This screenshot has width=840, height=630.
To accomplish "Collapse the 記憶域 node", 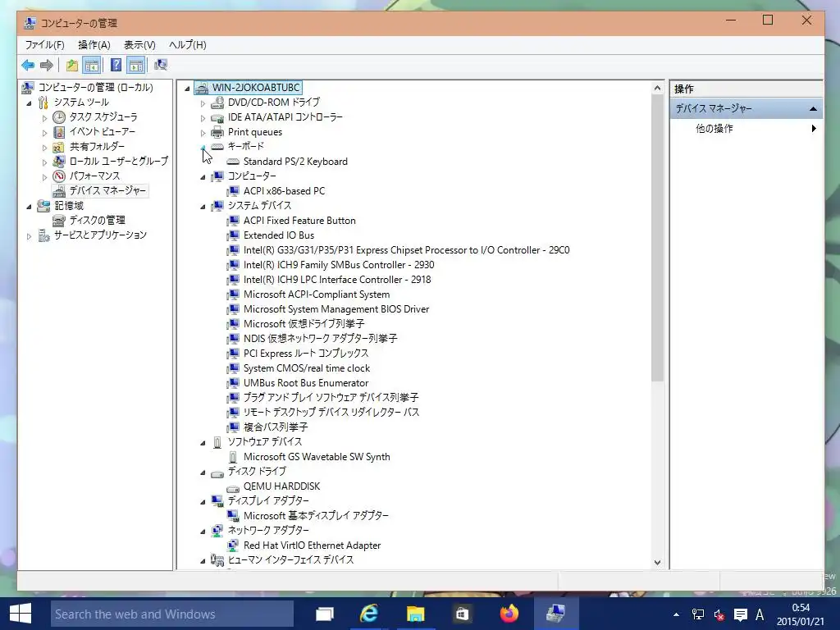I will (x=30, y=206).
